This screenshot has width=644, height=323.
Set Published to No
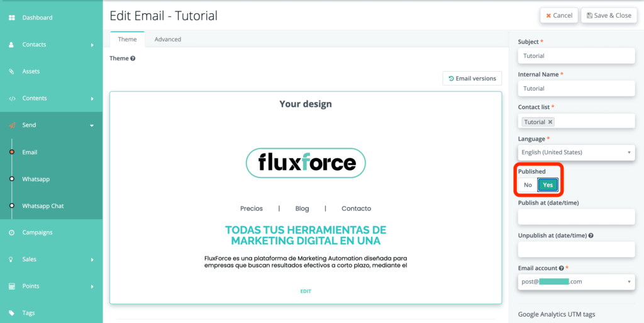[x=528, y=185]
